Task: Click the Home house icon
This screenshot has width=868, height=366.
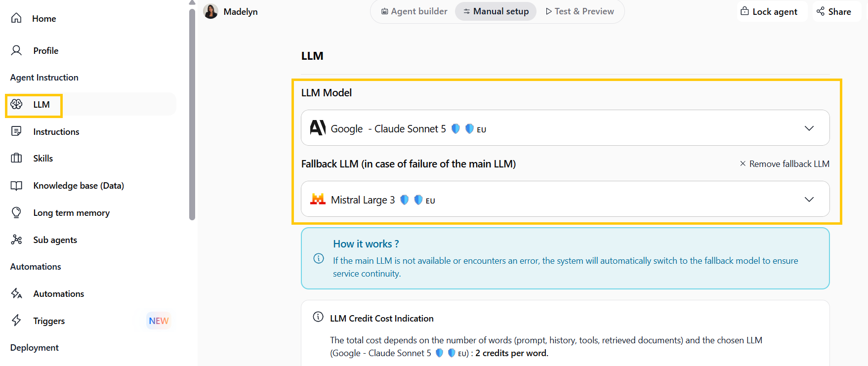Action: point(16,18)
